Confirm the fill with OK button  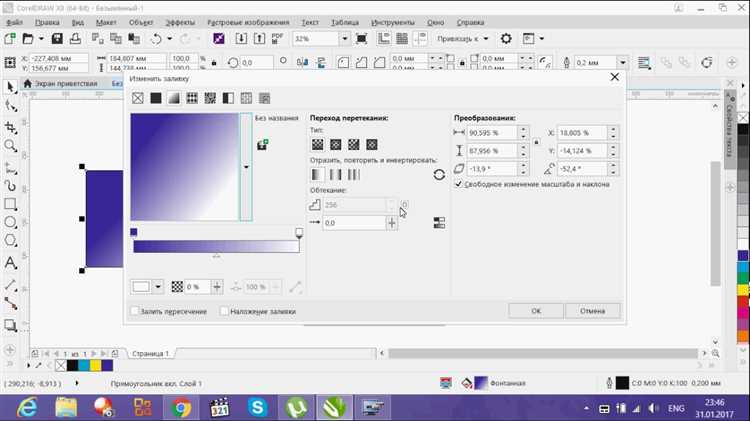coord(536,311)
